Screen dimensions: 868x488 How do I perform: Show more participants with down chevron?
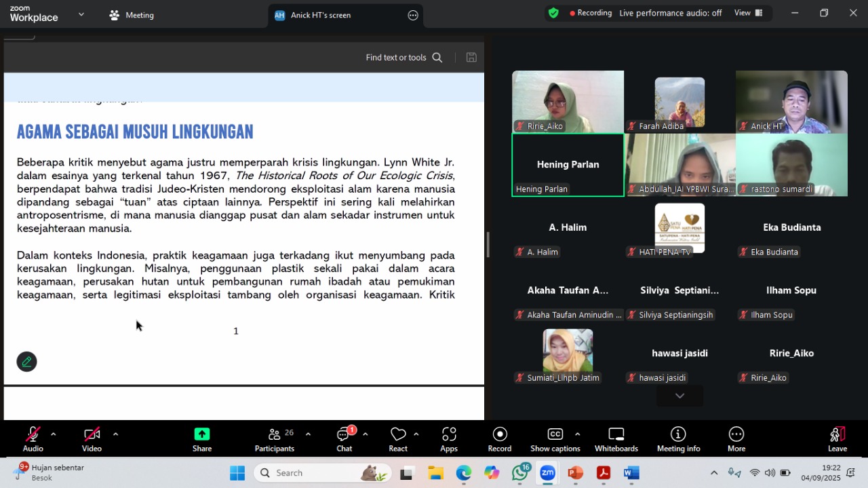click(679, 396)
